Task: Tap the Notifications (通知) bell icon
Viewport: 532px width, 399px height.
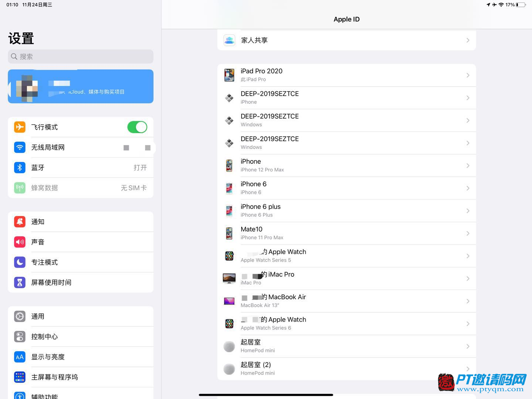Action: 20,222
